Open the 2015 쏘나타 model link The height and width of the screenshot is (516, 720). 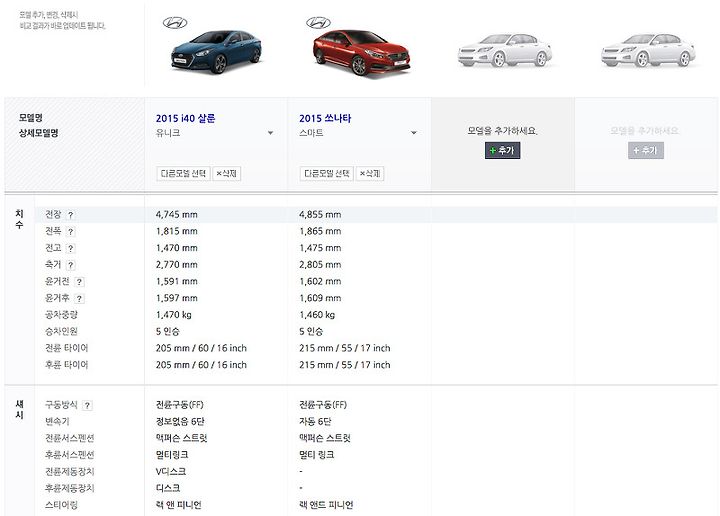(325, 118)
